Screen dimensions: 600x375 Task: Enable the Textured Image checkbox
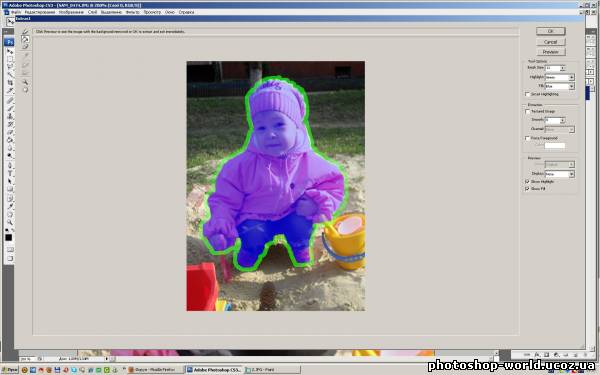click(x=527, y=111)
